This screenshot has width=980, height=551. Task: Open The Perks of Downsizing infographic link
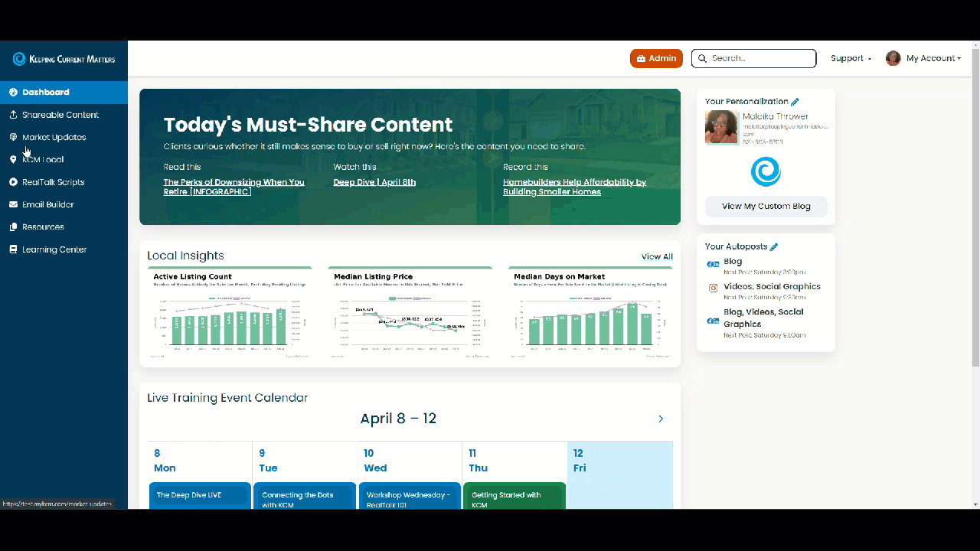(x=234, y=187)
